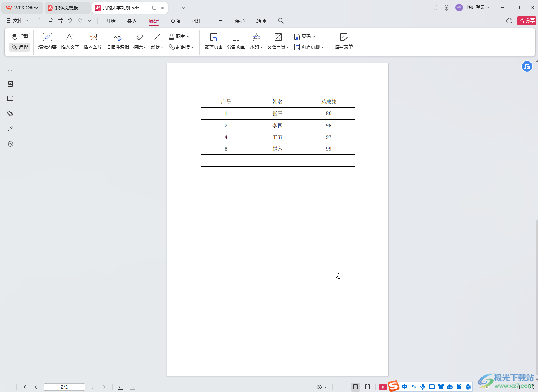Go to first page button

point(24,387)
